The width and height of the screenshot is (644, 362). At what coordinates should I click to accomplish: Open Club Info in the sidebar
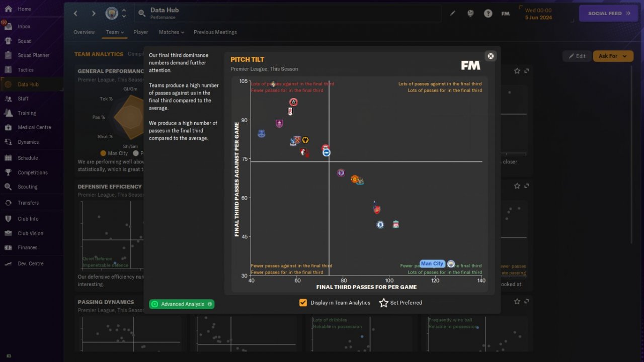pos(28,219)
